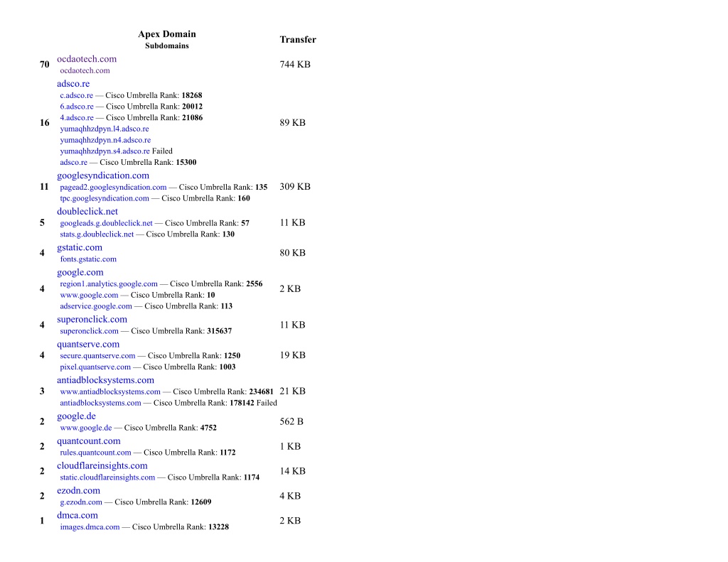Click the adservice.google.com link

tap(96, 306)
